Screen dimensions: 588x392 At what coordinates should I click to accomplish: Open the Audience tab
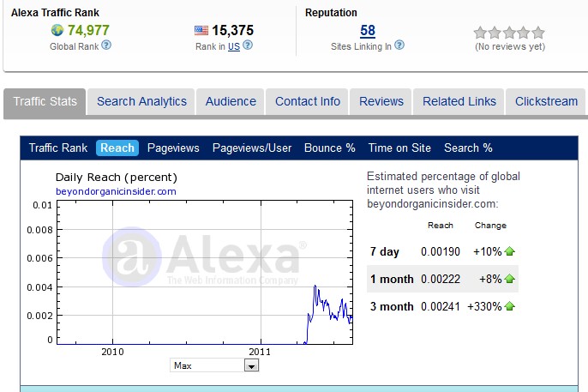pyautogui.click(x=231, y=102)
